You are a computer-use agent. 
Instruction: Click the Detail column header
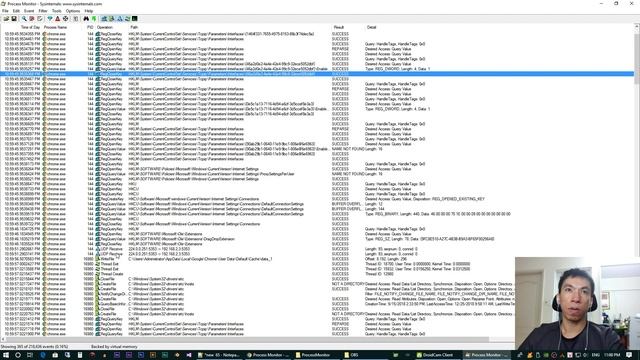[371, 27]
